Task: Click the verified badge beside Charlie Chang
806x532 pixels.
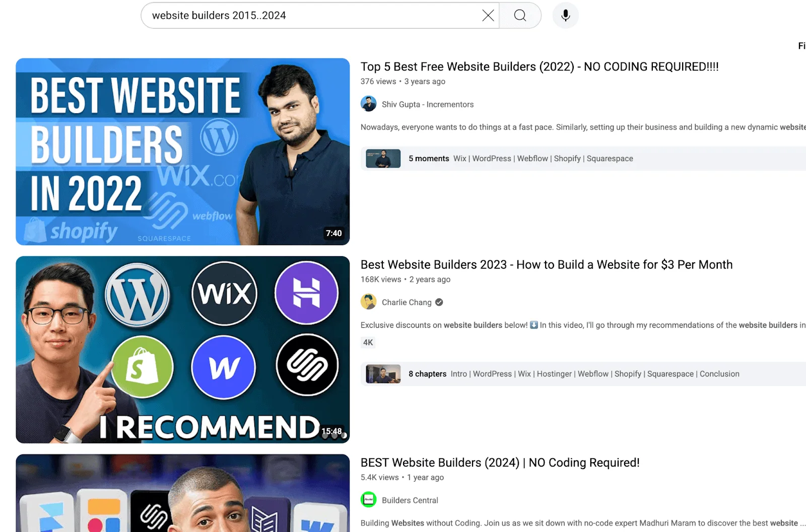Action: click(439, 302)
